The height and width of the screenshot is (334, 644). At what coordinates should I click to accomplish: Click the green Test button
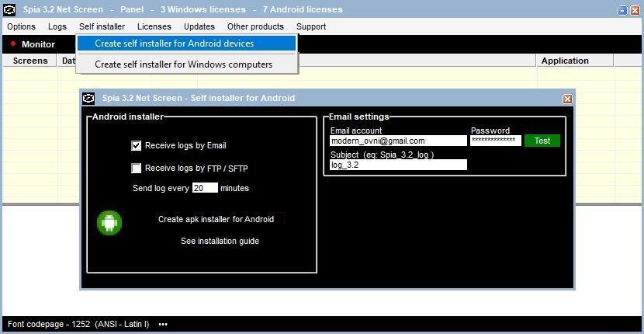(542, 141)
